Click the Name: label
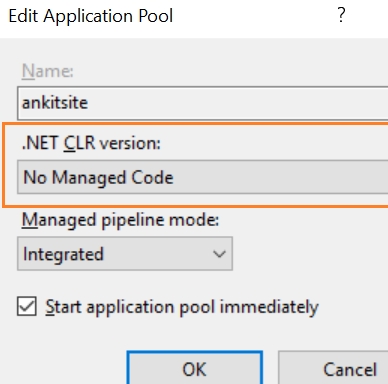This screenshot has width=388, height=384. (48, 71)
